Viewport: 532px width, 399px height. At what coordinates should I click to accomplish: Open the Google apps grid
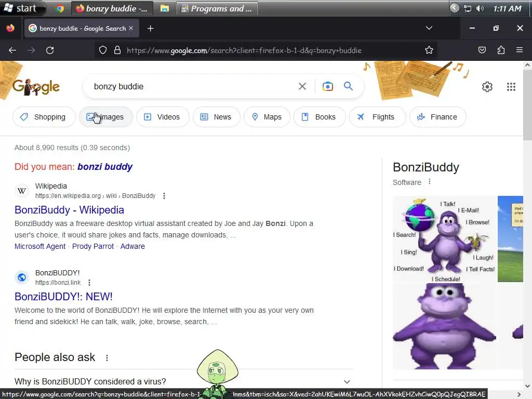coord(511,87)
